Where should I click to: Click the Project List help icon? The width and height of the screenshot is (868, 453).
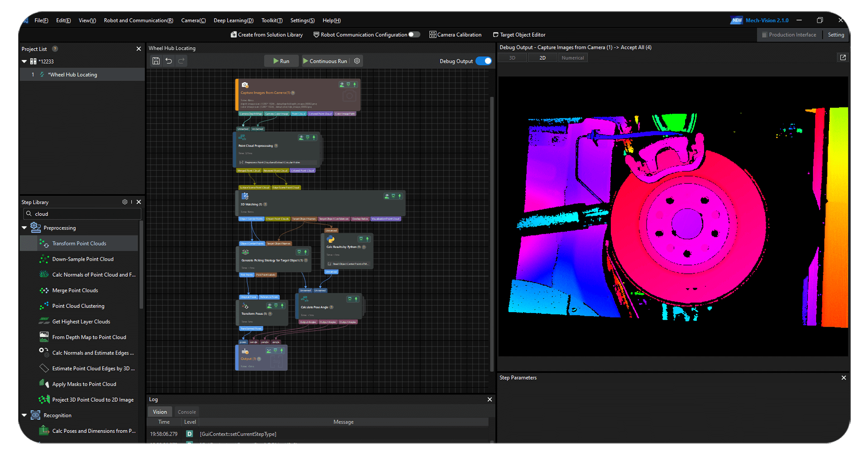click(x=55, y=49)
